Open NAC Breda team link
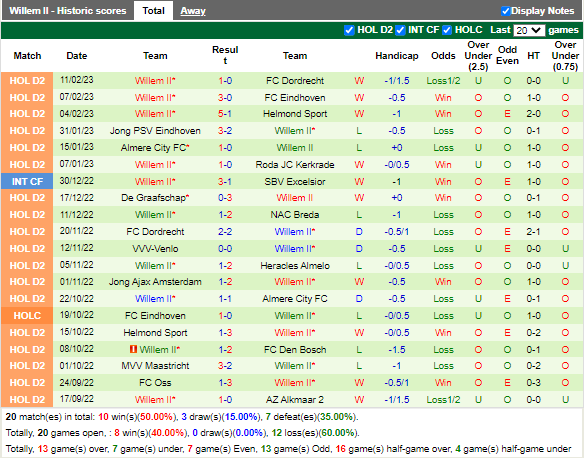The height and width of the screenshot is (458, 584). [x=295, y=214]
